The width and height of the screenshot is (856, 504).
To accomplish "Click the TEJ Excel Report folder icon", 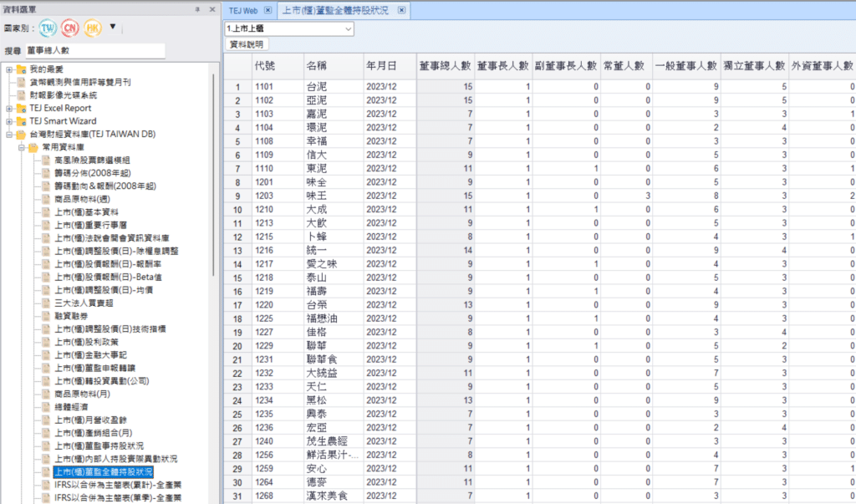I will click(x=21, y=108).
